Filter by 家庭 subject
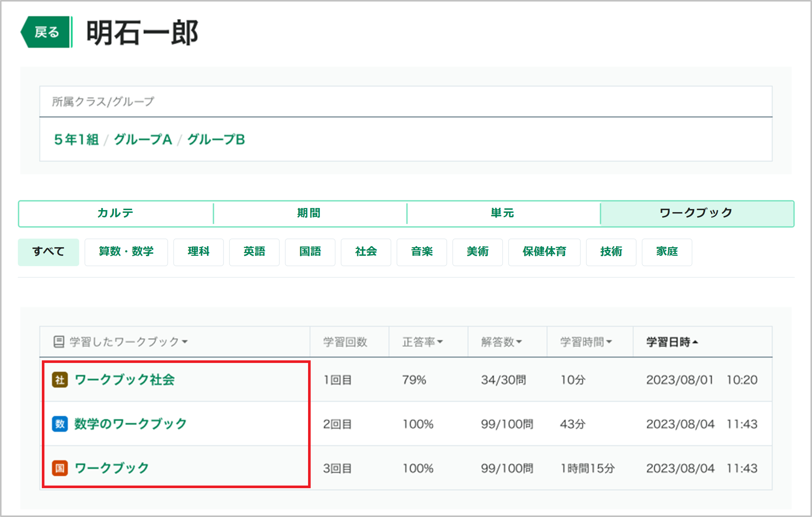The height and width of the screenshot is (517, 812). click(x=667, y=252)
